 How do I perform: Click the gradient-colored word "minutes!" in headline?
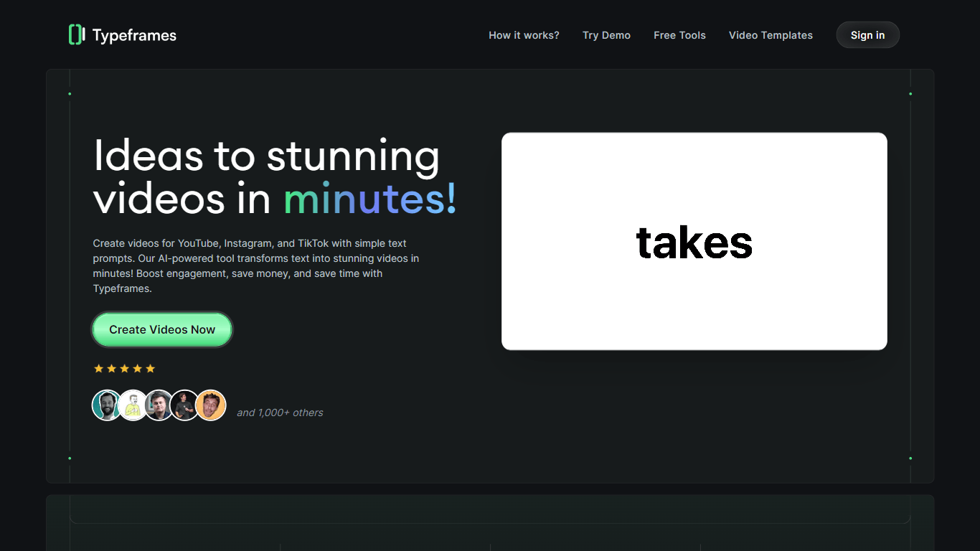370,199
